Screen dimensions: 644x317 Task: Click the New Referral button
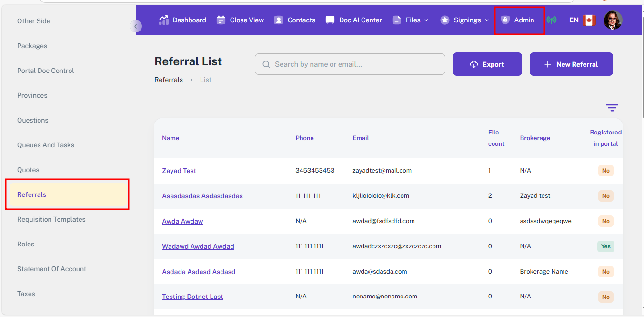point(571,64)
